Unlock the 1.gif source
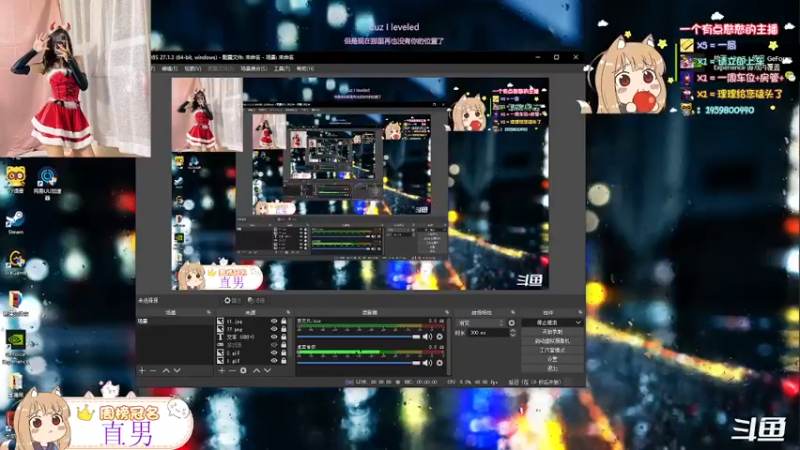The image size is (800, 450). tap(284, 360)
